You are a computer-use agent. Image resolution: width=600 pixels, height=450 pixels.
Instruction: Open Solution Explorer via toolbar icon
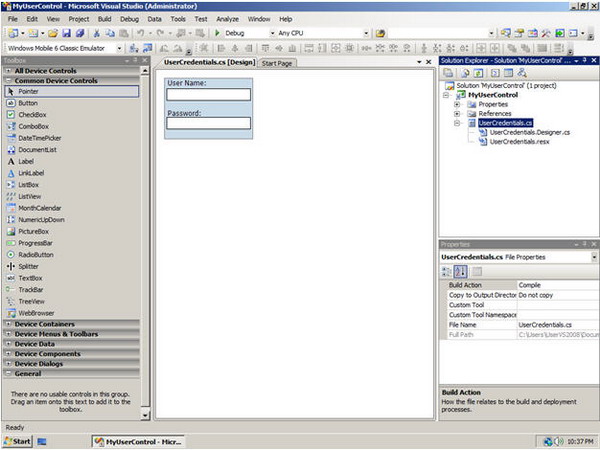coord(505,33)
